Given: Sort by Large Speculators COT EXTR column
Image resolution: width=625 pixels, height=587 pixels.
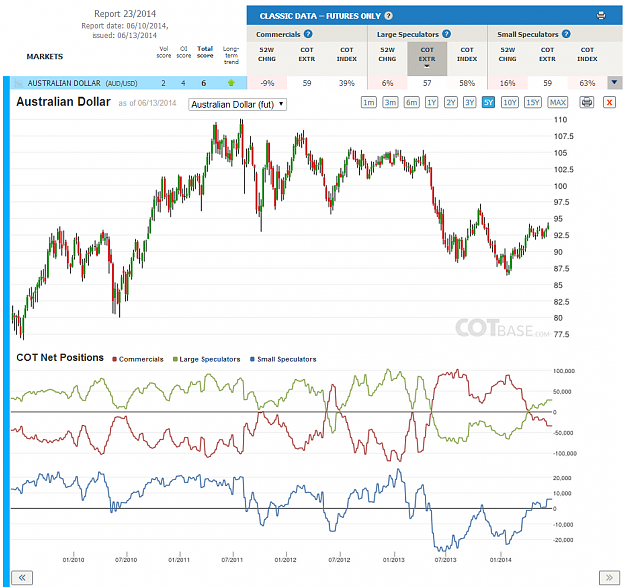Looking at the screenshot, I should [427, 58].
